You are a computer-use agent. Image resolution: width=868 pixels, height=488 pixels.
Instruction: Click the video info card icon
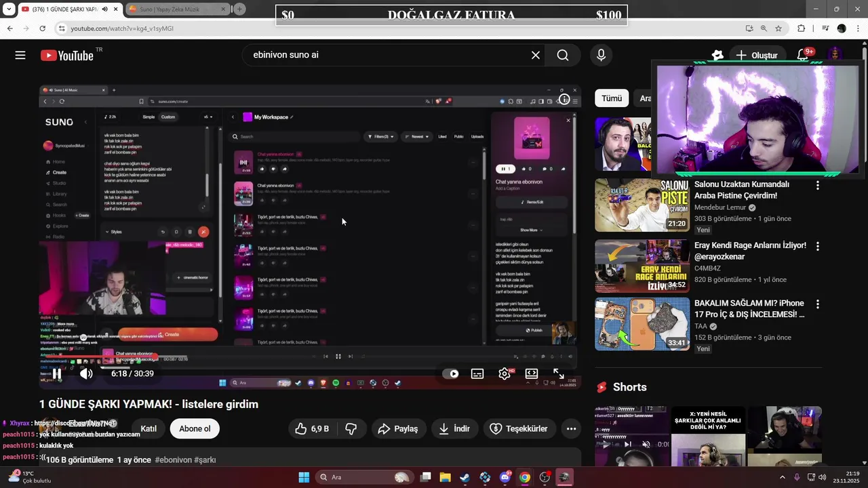point(564,99)
